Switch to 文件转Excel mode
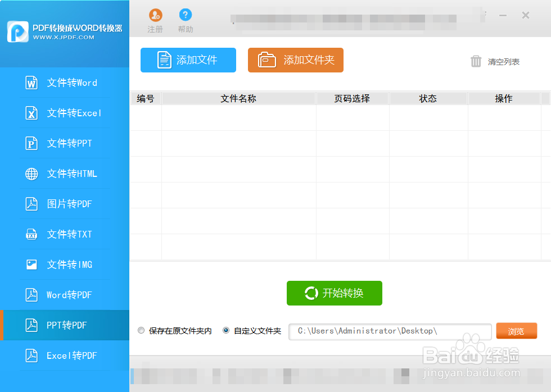The width and height of the screenshot is (551, 392). click(65, 113)
